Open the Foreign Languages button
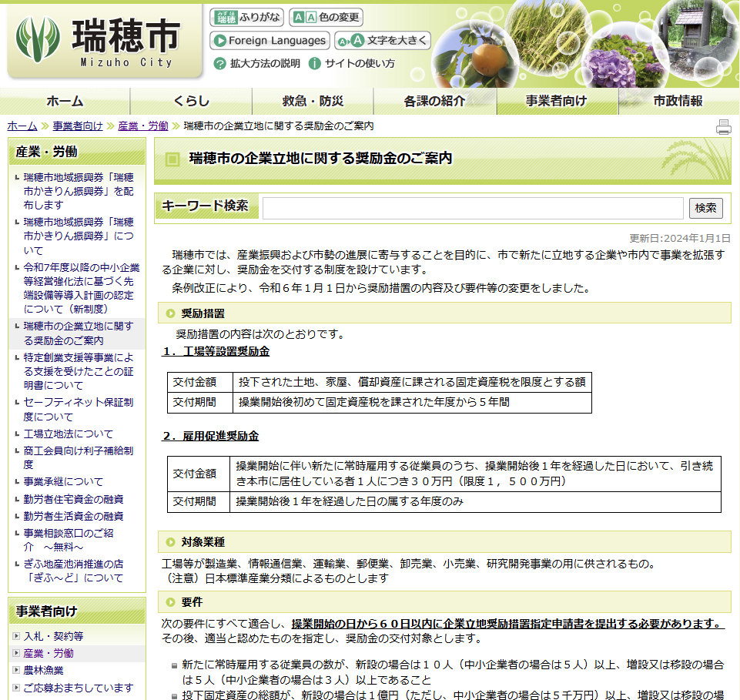 (270, 41)
